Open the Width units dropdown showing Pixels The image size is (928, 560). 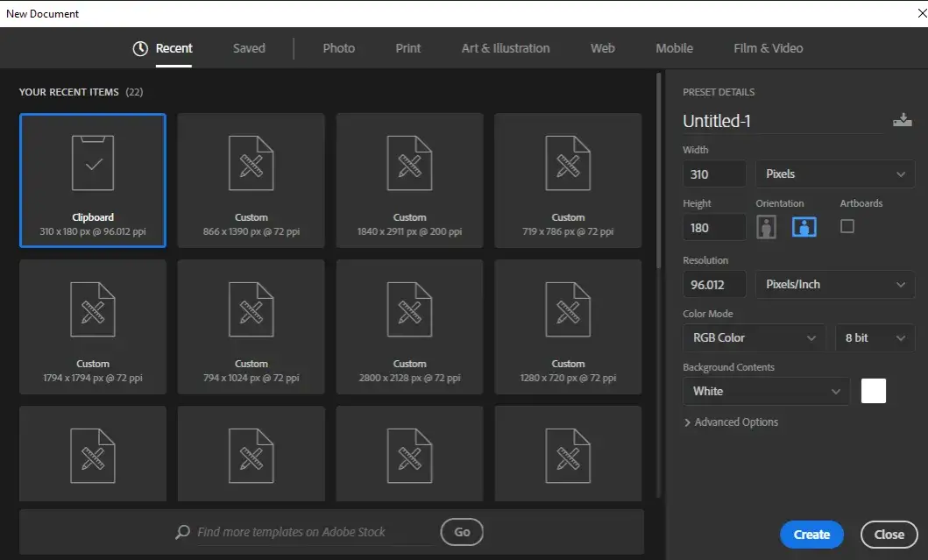834,174
